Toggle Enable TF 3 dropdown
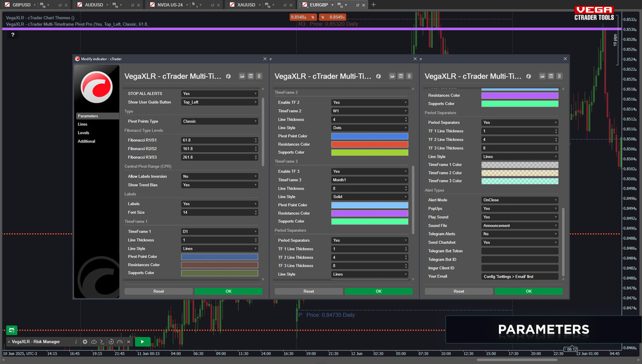 point(370,172)
